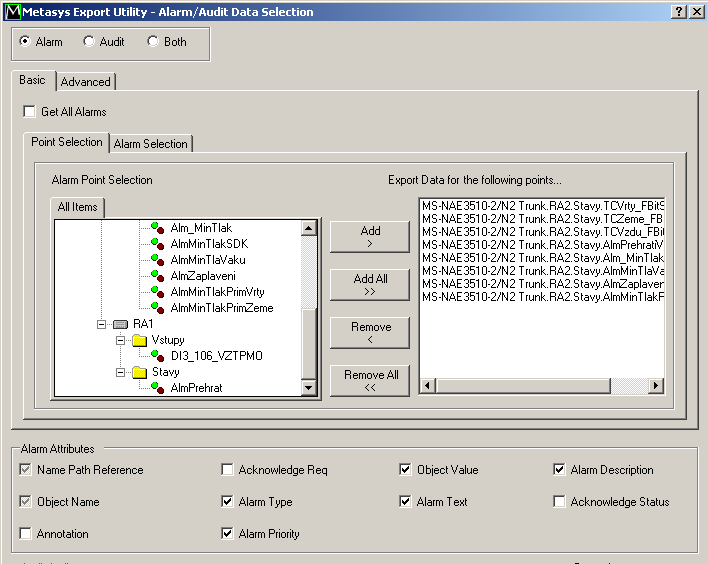
Task: Select the AlmZaplaveni tree item
Action: point(203,276)
